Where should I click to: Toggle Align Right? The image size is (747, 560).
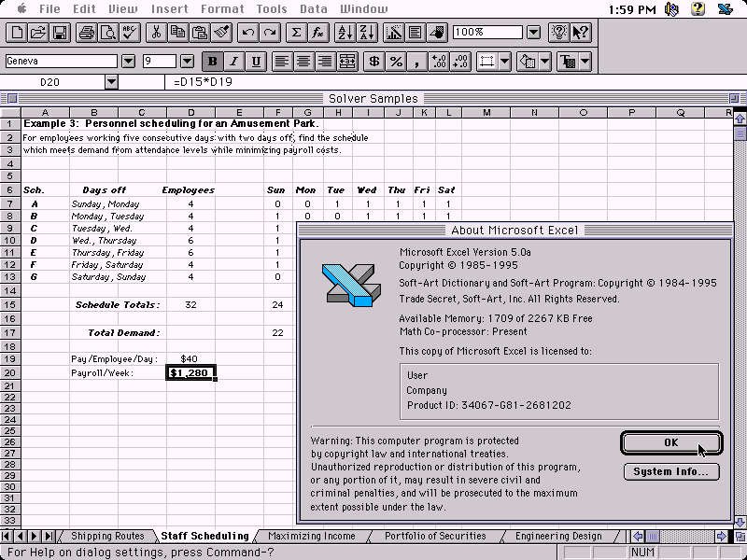pyautogui.click(x=325, y=62)
